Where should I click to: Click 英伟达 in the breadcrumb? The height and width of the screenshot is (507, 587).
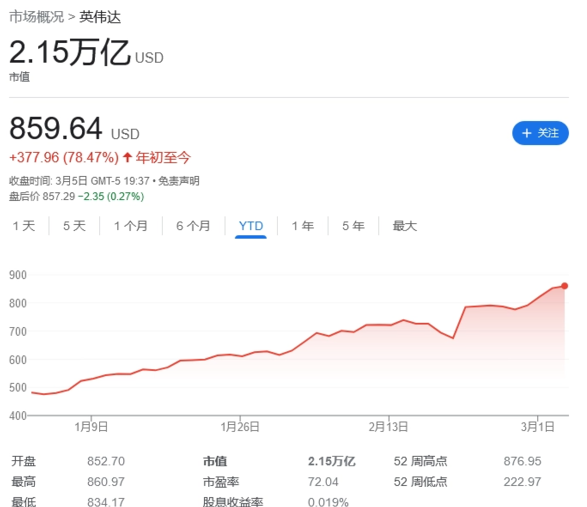[x=100, y=17]
